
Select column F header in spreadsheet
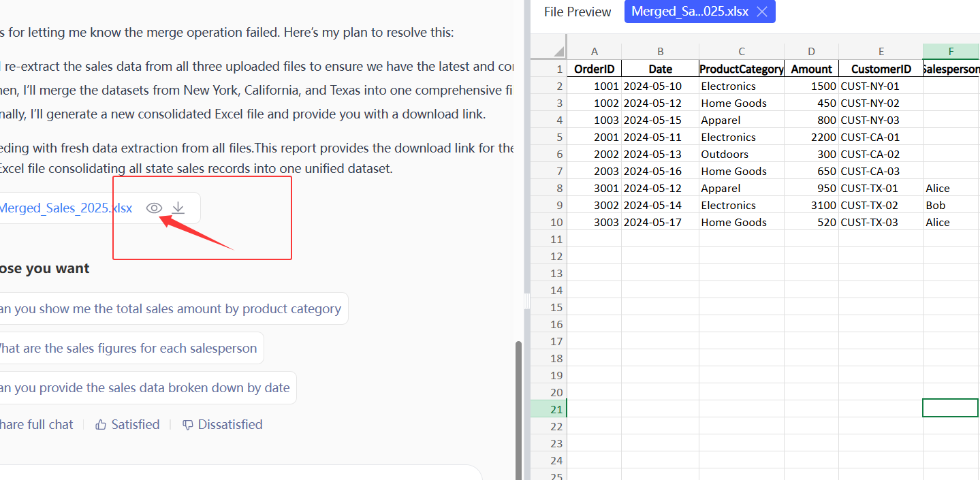click(950, 52)
